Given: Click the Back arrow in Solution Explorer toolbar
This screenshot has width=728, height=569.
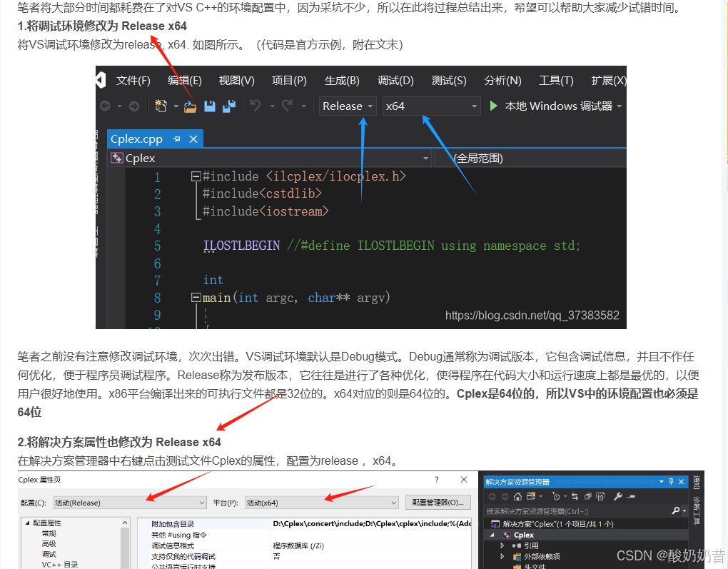Looking at the screenshot, I should click(492, 497).
